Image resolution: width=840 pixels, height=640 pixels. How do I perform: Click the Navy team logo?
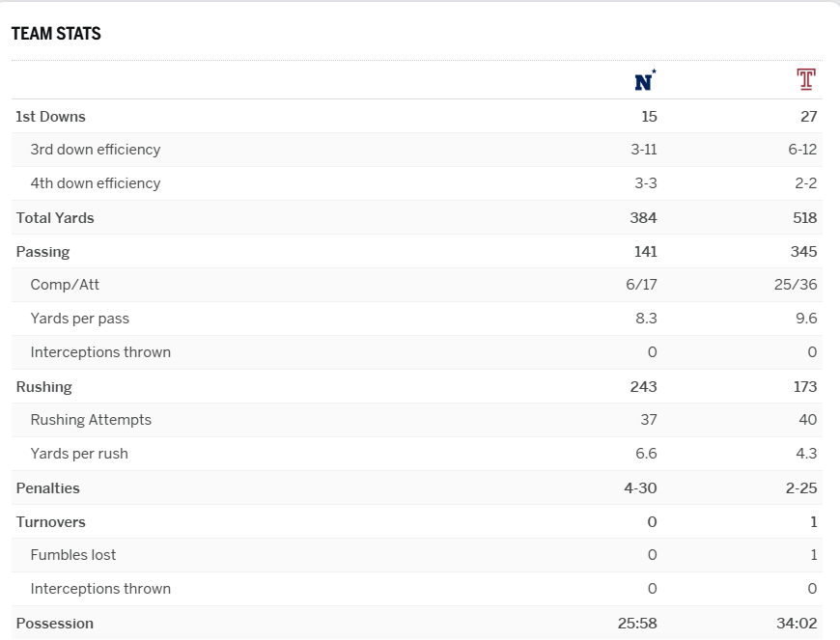pos(644,81)
